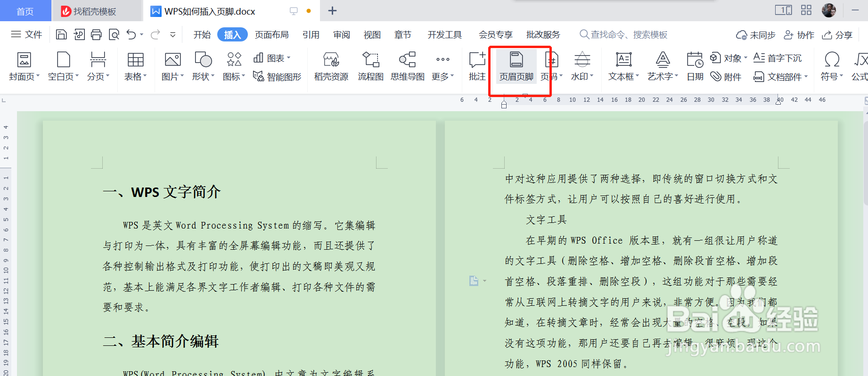Click the collaborate (协作) button
The width and height of the screenshot is (868, 376).
(x=799, y=35)
